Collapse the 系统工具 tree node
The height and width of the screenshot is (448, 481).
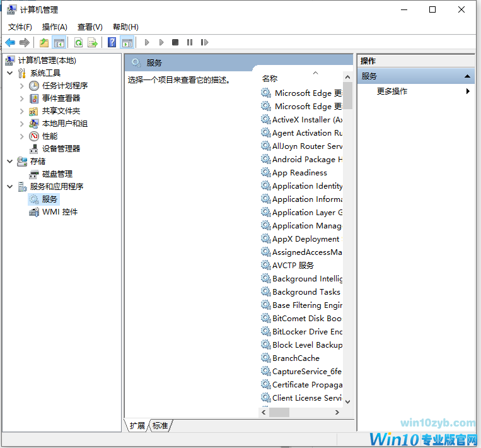point(10,73)
